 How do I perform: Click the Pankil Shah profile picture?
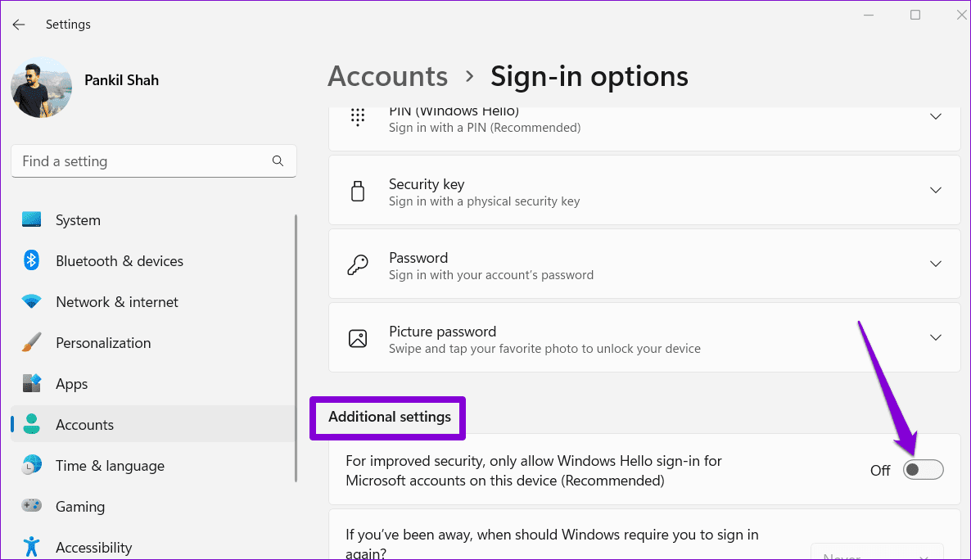(x=42, y=88)
